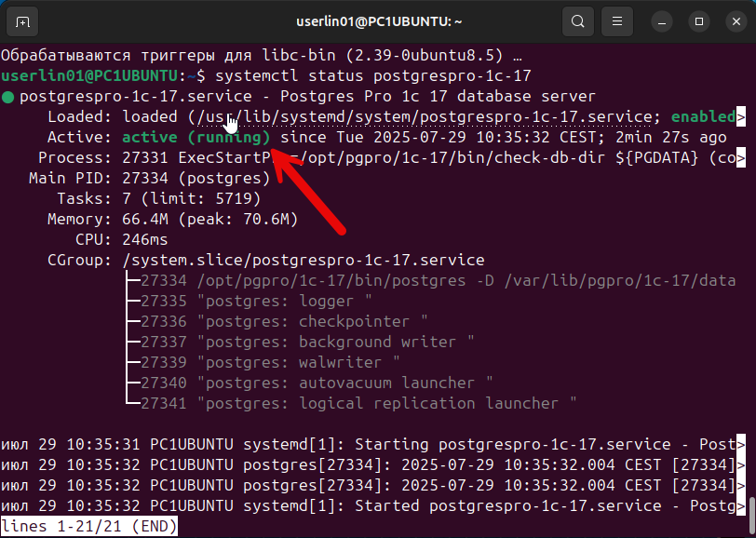The image size is (756, 538).
Task: Select the 'postgres: logger' process entry
Action: 284,301
